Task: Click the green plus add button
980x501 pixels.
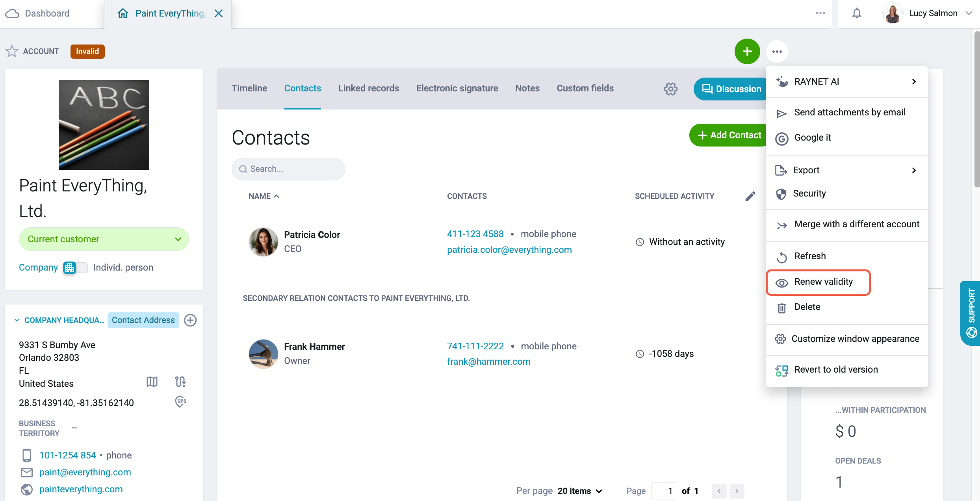Action: [747, 52]
